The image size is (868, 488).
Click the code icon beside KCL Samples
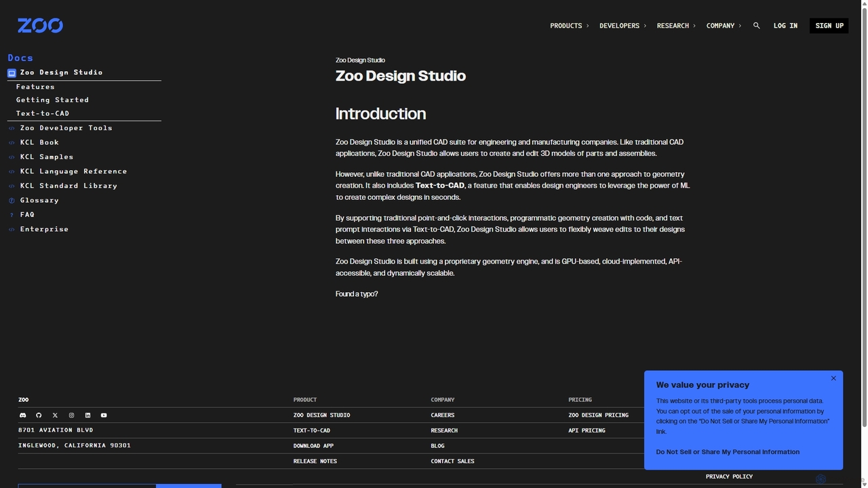tap(12, 157)
